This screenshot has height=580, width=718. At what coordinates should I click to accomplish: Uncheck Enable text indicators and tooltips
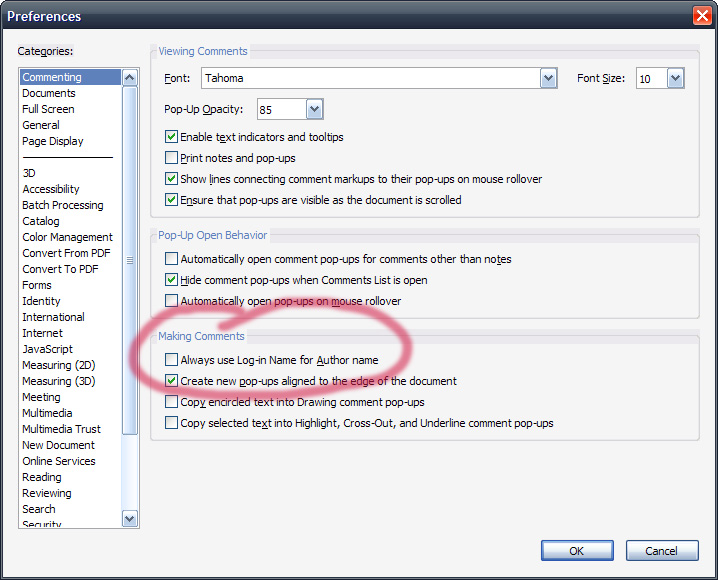[172, 137]
